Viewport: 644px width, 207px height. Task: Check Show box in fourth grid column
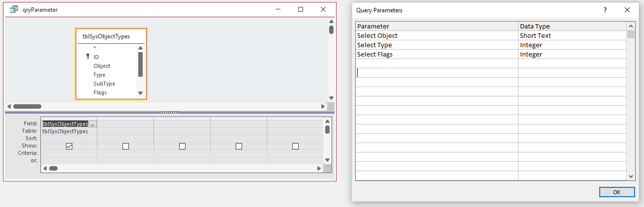[239, 146]
